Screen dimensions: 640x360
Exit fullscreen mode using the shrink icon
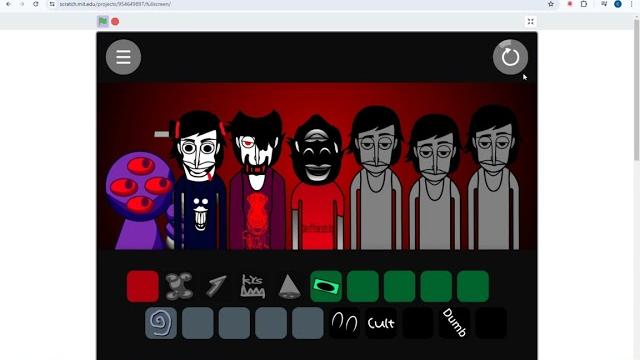pos(531,21)
